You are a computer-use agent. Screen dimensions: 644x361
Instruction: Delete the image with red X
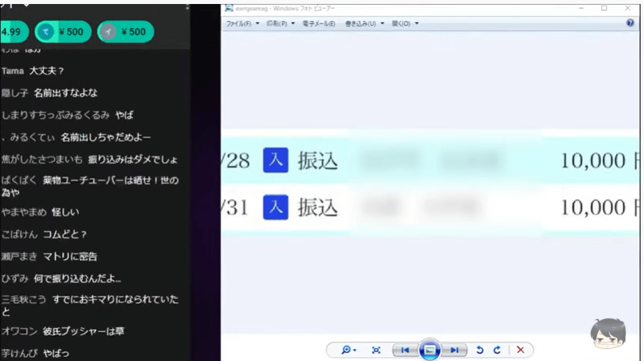pos(520,350)
